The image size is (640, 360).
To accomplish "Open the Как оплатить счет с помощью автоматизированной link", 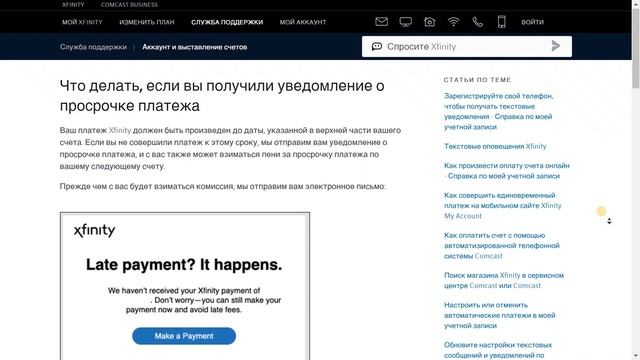I will 502,245.
